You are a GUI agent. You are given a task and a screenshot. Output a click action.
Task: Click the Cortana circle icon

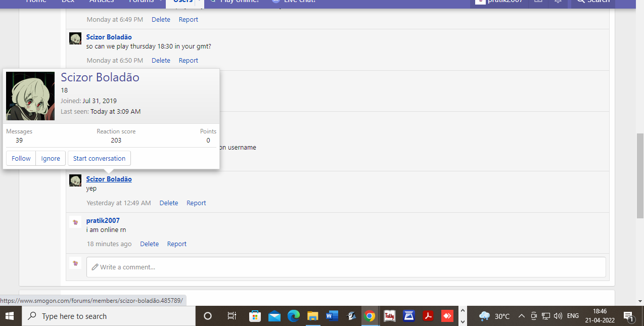pyautogui.click(x=207, y=316)
